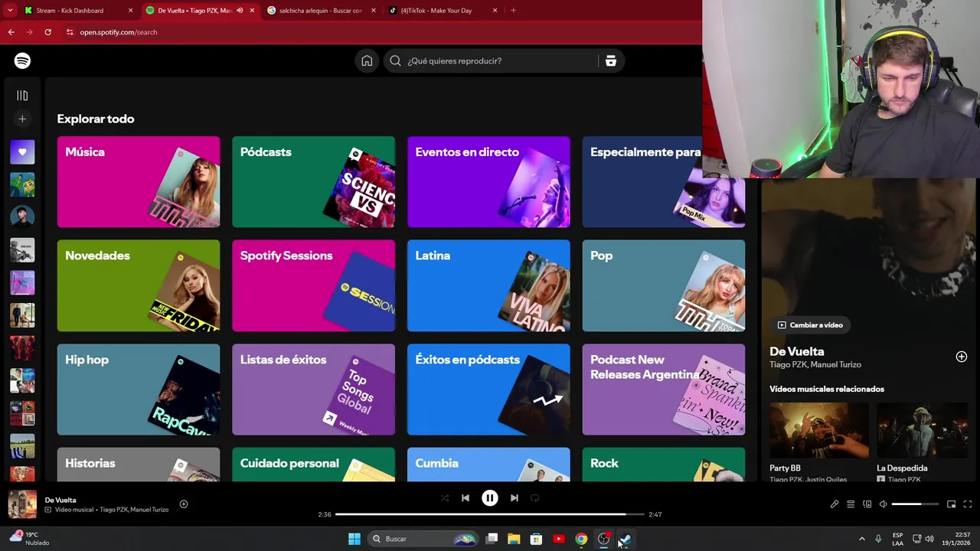Add De Vuelta to library in right panel

tap(961, 357)
